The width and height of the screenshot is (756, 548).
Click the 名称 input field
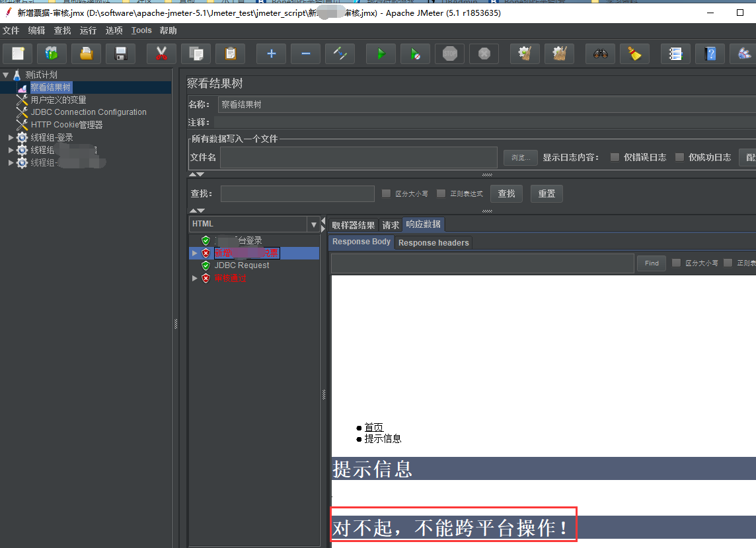click(x=487, y=104)
